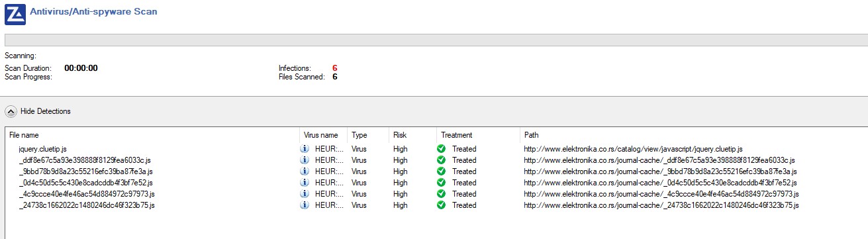Select file name jquery.cluetip.js
The width and height of the screenshot is (868, 239).
42,149
